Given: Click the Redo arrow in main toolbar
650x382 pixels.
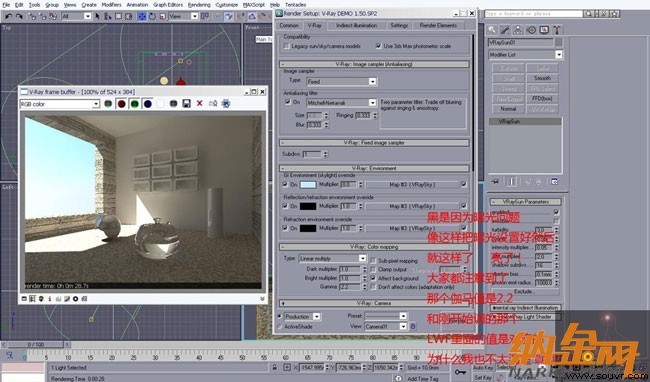Looking at the screenshot, I should (x=19, y=16).
